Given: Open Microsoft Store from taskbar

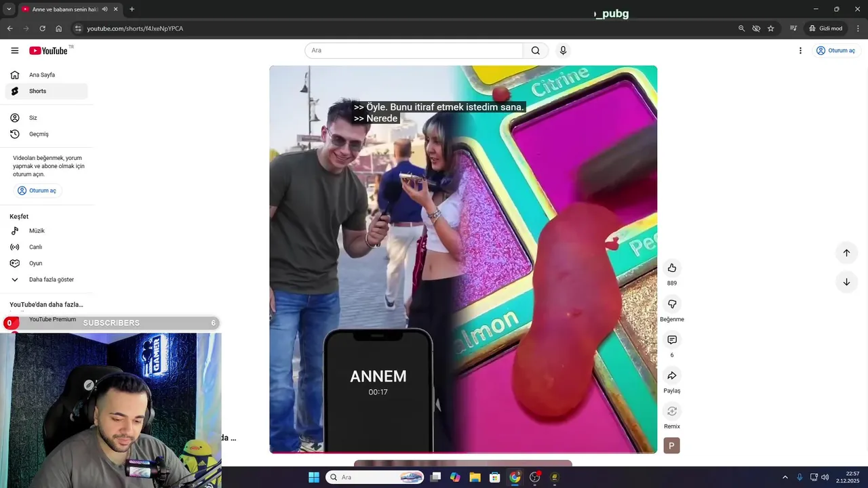Looking at the screenshot, I should tap(495, 477).
